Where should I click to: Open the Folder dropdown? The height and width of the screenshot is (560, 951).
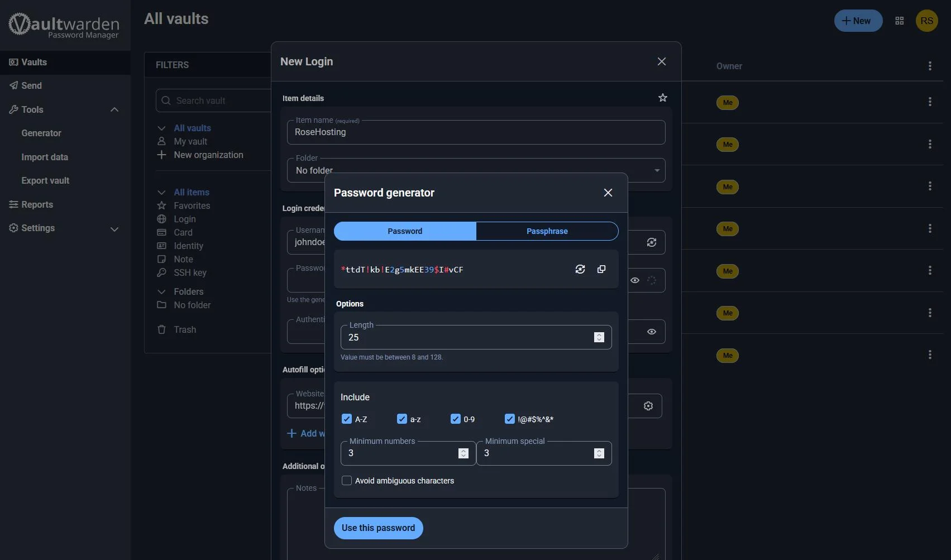656,170
